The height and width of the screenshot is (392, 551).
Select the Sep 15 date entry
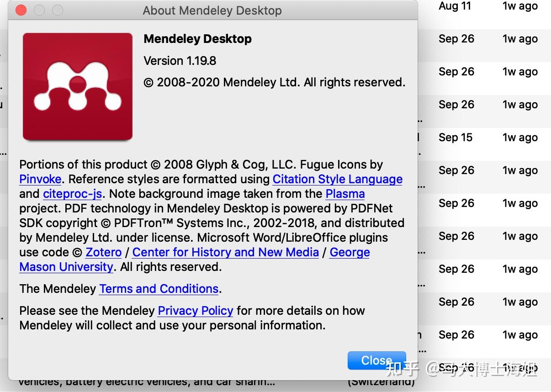pos(456,138)
